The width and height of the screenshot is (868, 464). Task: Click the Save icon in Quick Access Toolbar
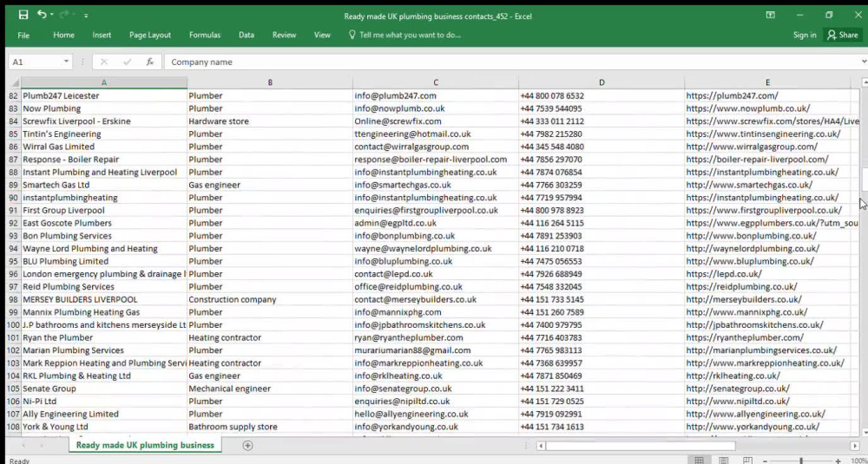[23, 15]
